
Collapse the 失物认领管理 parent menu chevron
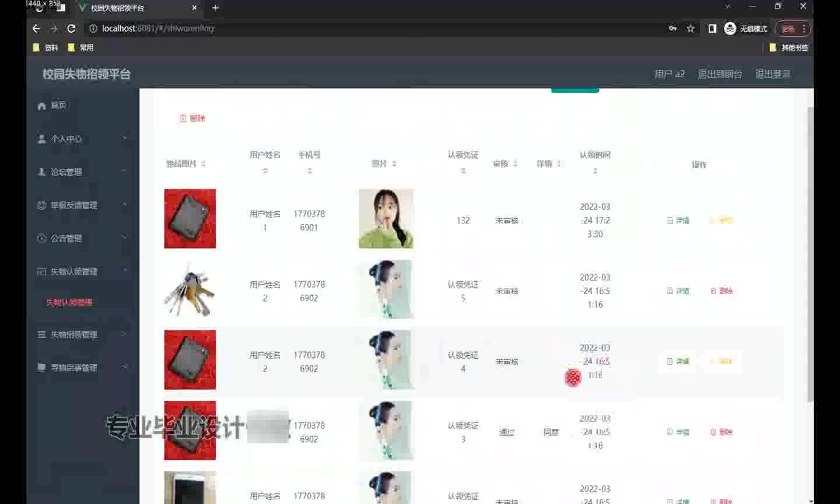(124, 271)
